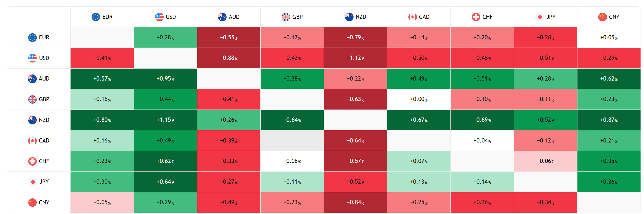
Task: Click the CHF flag icon in row header
Action: 32,161
